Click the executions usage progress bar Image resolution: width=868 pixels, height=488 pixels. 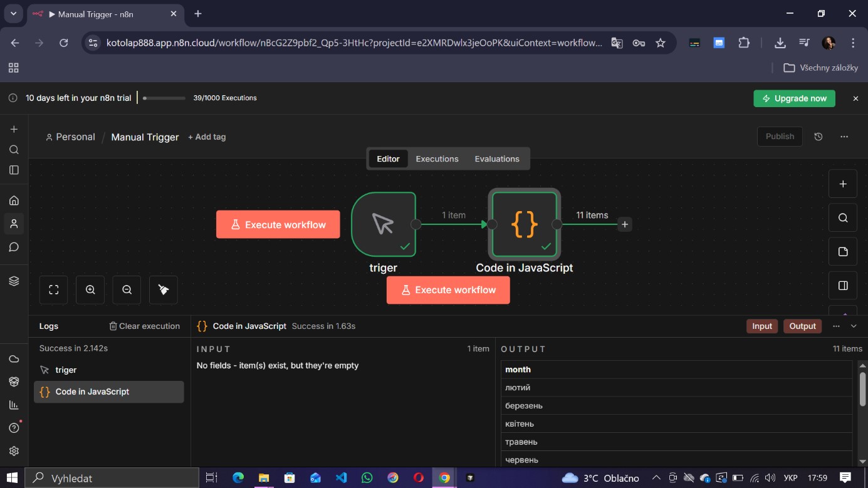point(164,98)
